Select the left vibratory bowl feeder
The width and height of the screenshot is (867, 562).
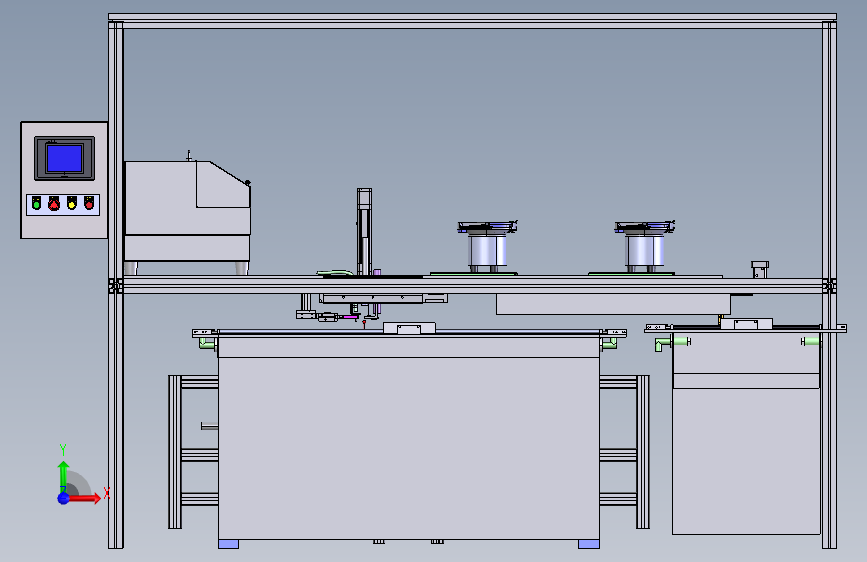click(487, 247)
